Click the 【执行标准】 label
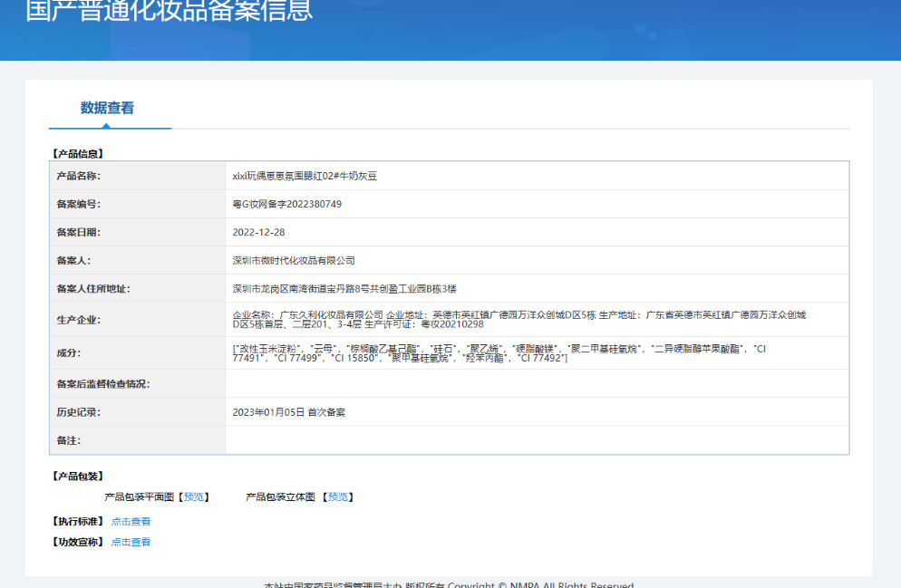Screen dimensions: 901x588 tap(78, 522)
